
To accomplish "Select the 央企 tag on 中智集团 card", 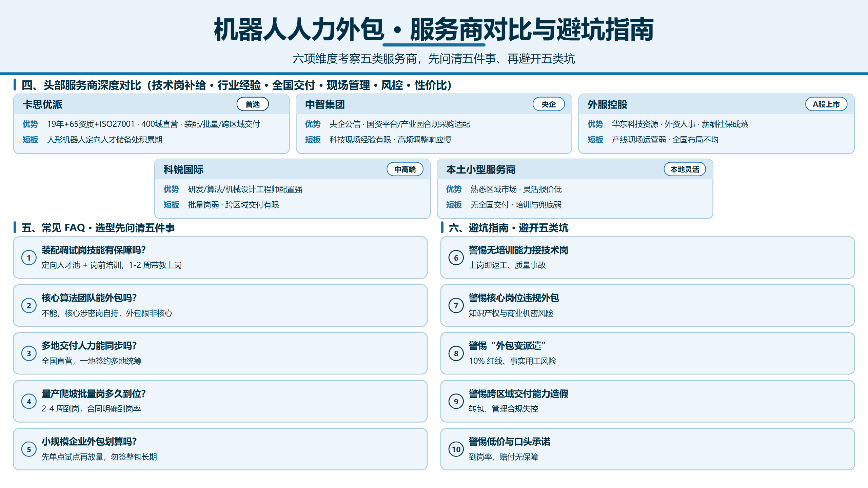I will 549,104.
